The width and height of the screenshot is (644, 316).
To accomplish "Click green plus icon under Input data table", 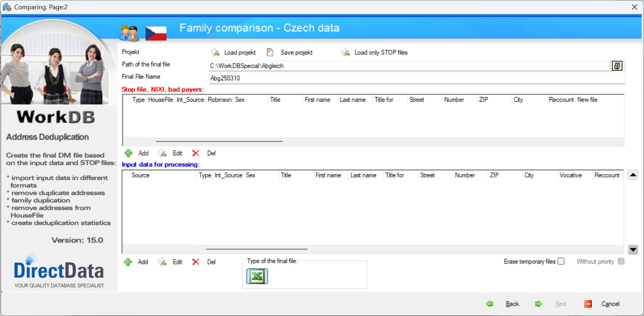I will pyautogui.click(x=128, y=262).
